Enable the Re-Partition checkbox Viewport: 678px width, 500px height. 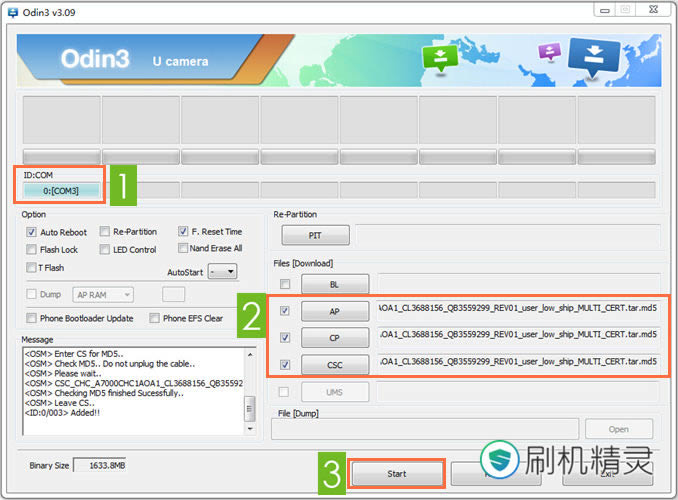pos(105,232)
